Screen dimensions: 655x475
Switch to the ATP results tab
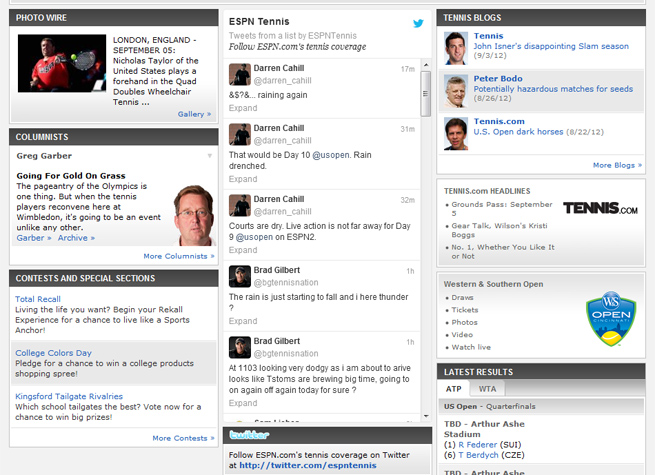tap(453, 389)
